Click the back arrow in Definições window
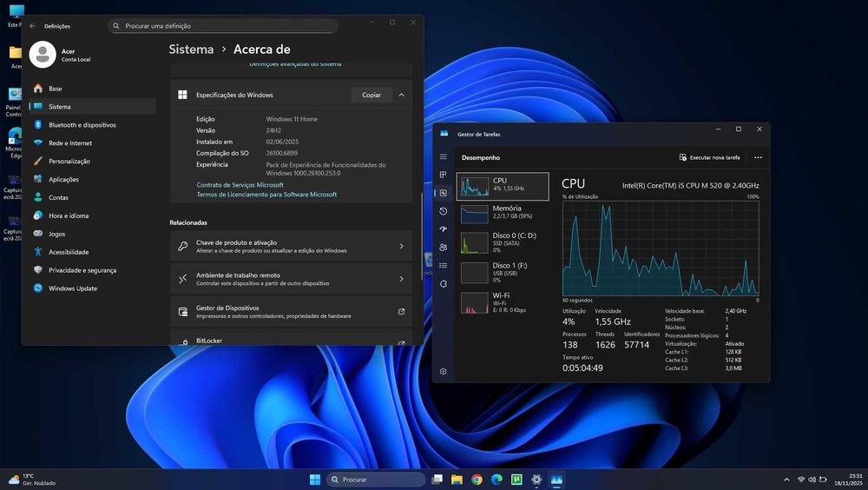The image size is (868, 490). point(33,26)
